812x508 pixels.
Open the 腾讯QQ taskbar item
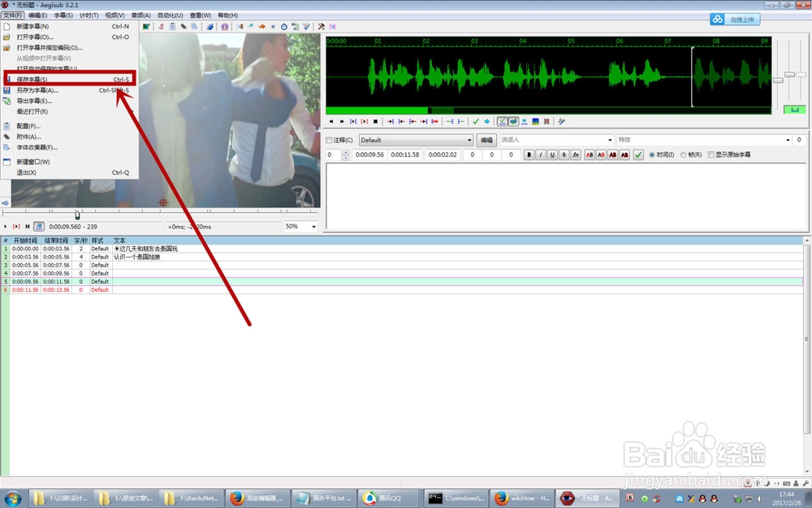388,498
